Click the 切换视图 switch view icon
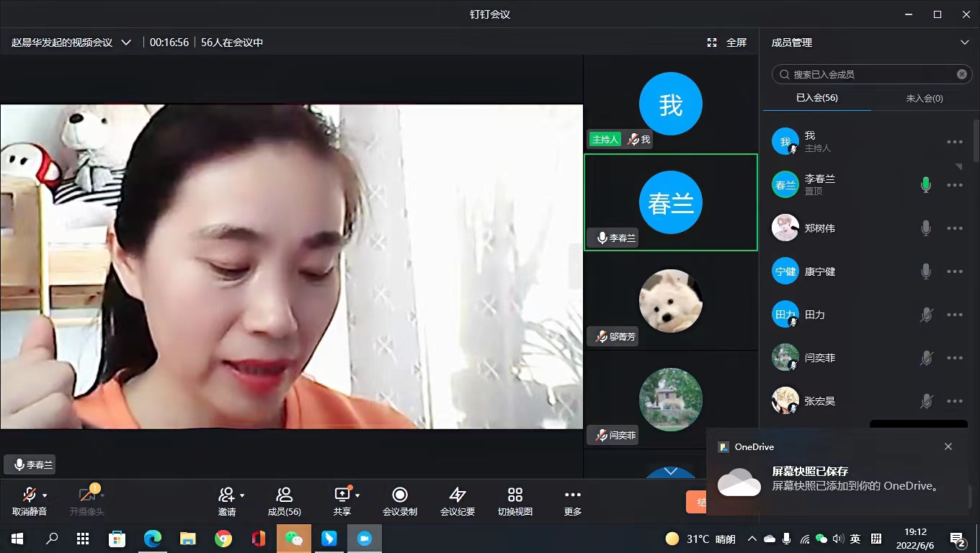The width and height of the screenshot is (980, 553). 515,495
